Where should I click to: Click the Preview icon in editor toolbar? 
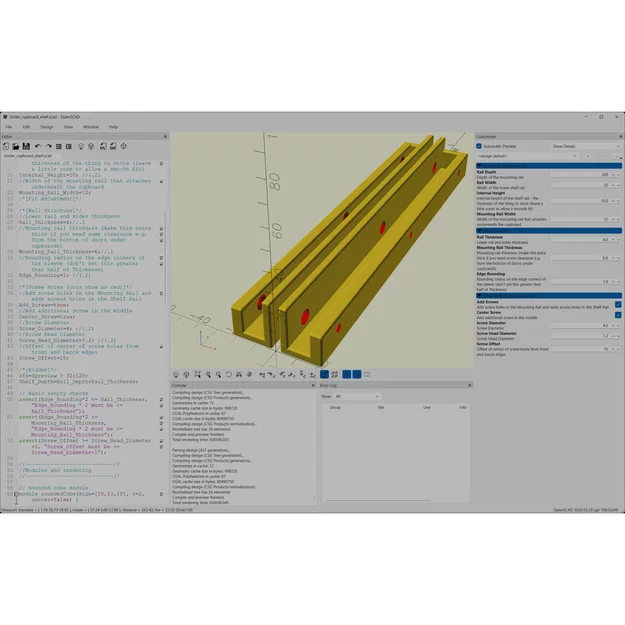pyautogui.click(x=81, y=146)
